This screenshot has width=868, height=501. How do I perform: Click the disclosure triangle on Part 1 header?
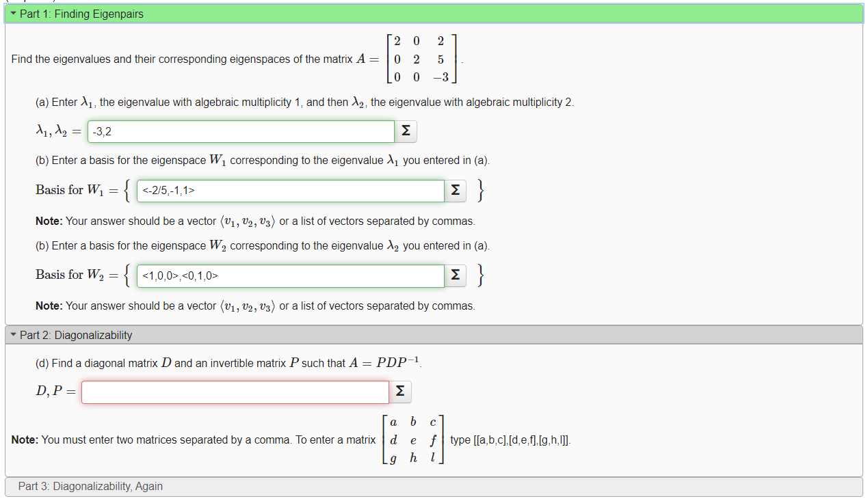pos(14,14)
